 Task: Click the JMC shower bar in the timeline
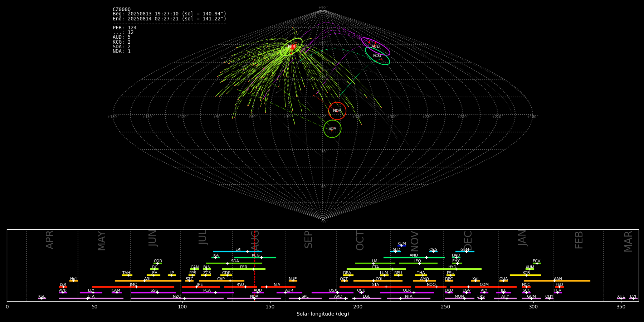(x=133, y=287)
